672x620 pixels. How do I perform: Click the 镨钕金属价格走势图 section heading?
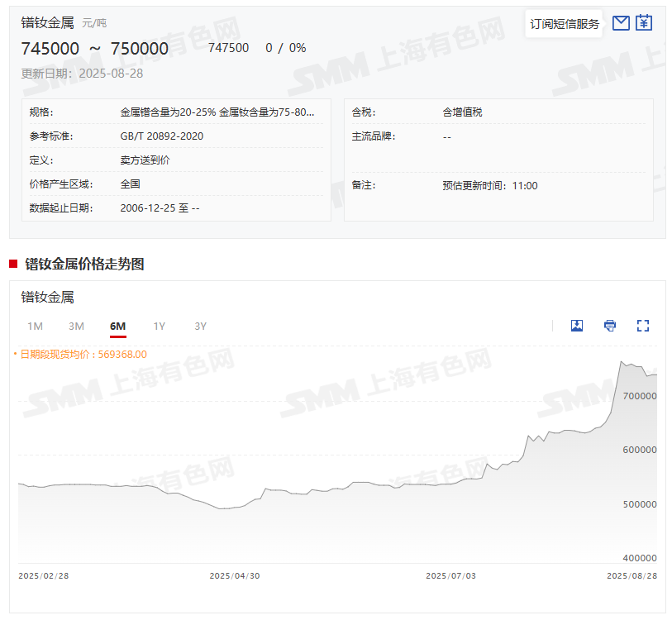click(84, 265)
